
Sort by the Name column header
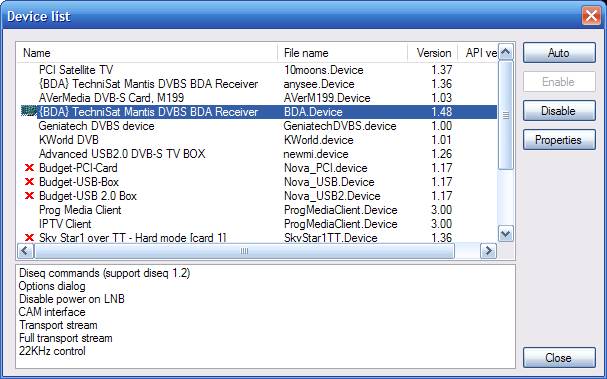147,53
